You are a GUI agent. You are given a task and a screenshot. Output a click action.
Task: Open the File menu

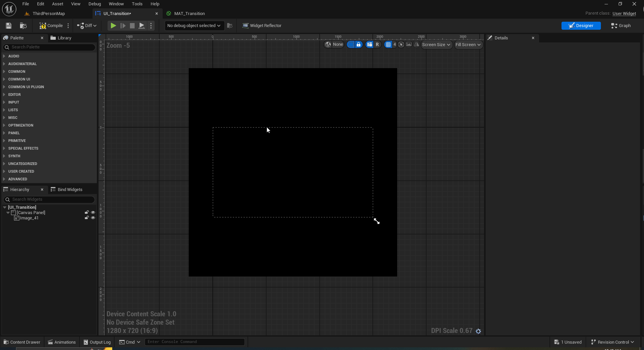(x=26, y=4)
